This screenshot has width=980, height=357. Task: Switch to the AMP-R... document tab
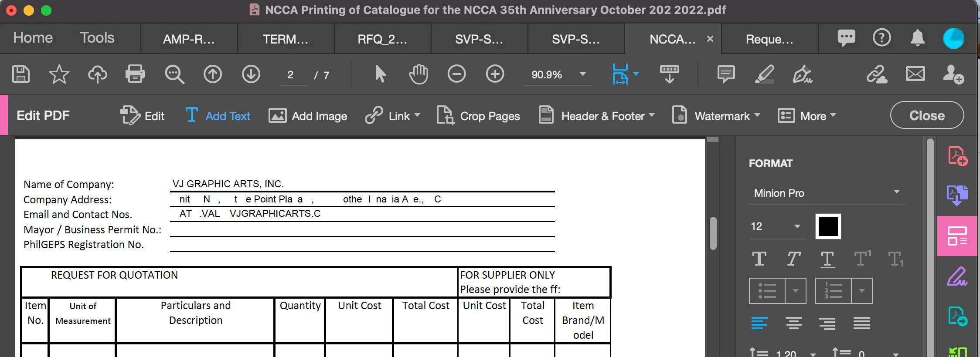(x=189, y=39)
